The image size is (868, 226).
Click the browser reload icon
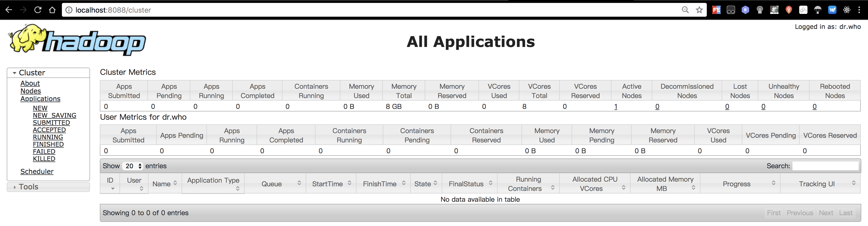click(38, 10)
